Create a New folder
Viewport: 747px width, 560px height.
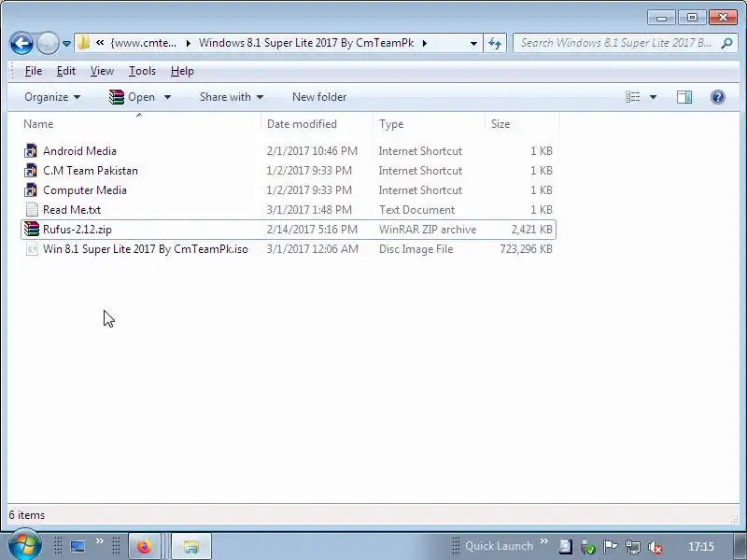(319, 97)
